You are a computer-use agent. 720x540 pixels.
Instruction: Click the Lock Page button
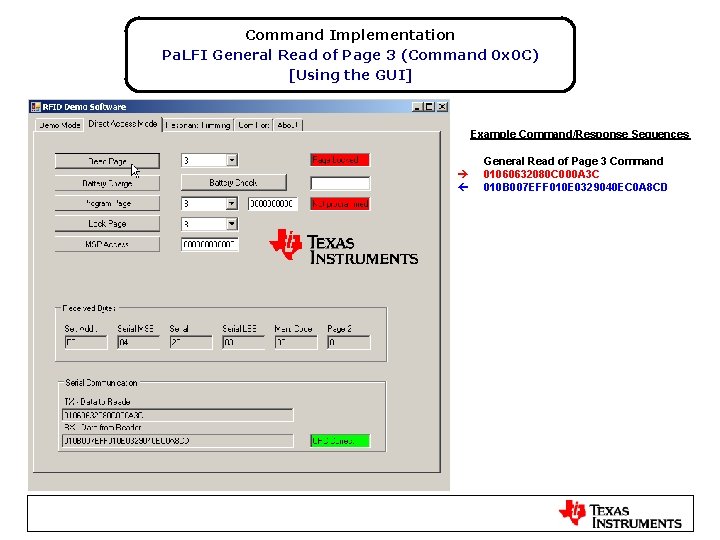click(107, 224)
